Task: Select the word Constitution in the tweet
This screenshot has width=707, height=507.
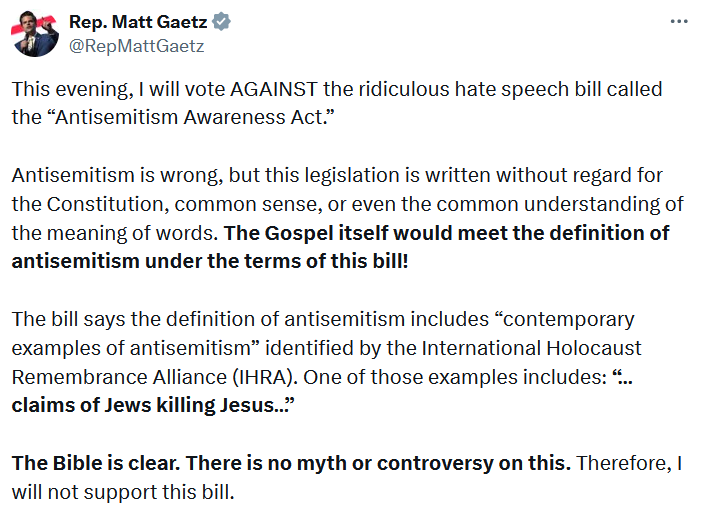Action: pyautogui.click(x=108, y=204)
